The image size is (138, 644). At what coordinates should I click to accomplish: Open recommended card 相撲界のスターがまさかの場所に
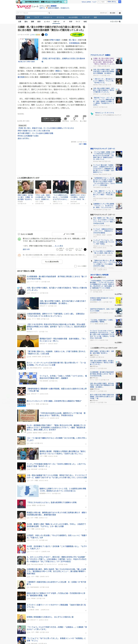pos(78,192)
